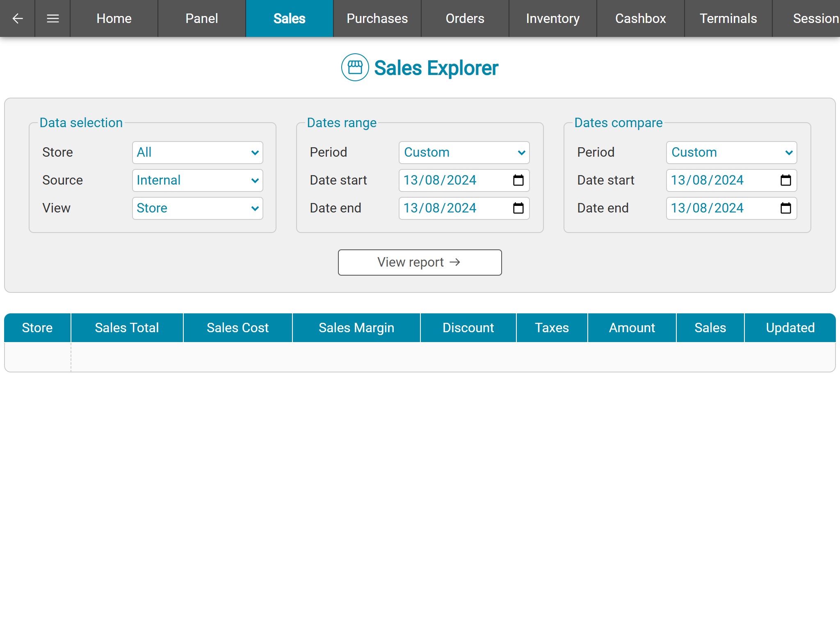Open the Dates range Period dropdown
Viewport: 840px width, 630px height.
(x=464, y=153)
